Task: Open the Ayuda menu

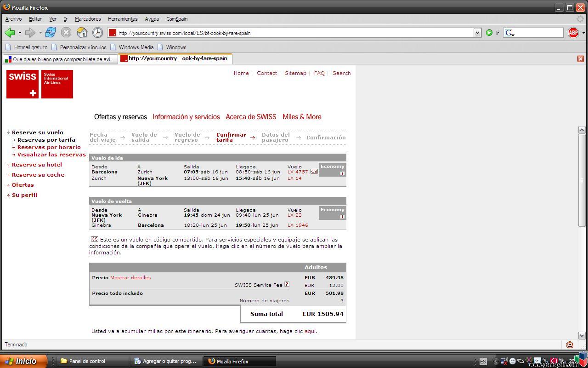Action: tap(152, 19)
